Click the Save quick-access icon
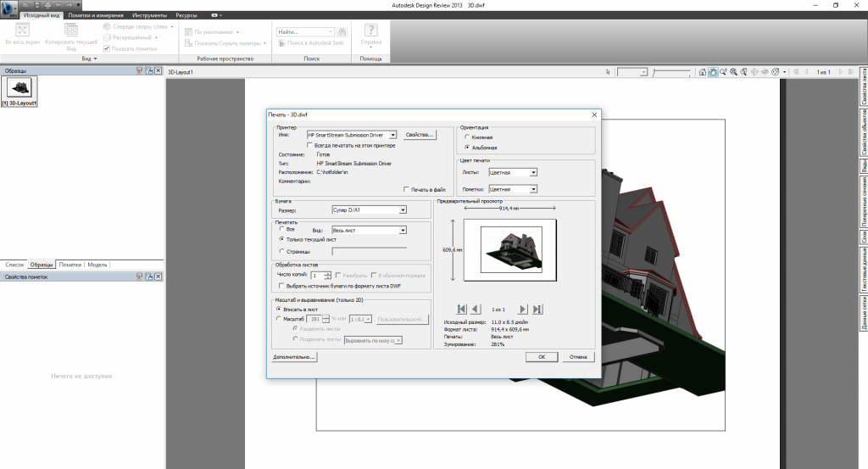868x469 pixels. pos(36,5)
